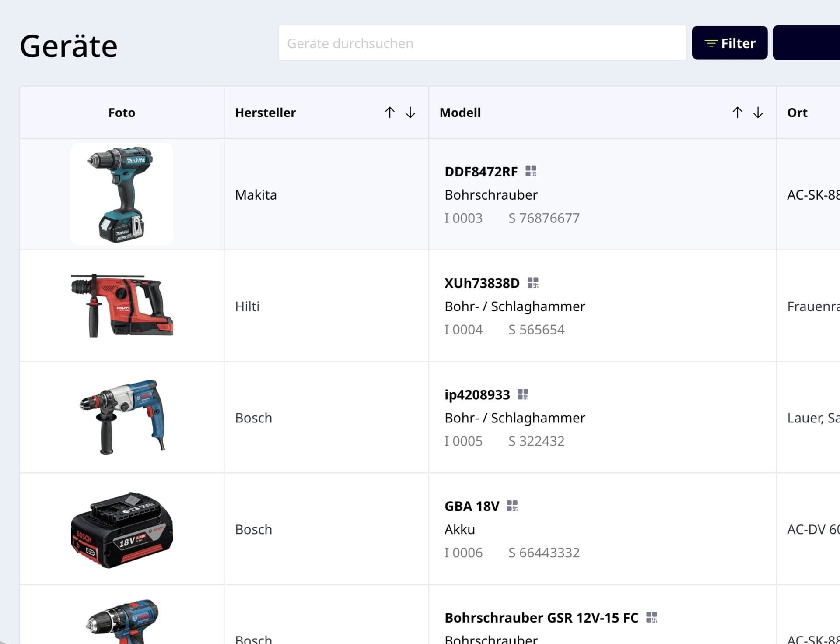Open the Bosch 18V battery photo
840x644 pixels.
pyautogui.click(x=122, y=529)
